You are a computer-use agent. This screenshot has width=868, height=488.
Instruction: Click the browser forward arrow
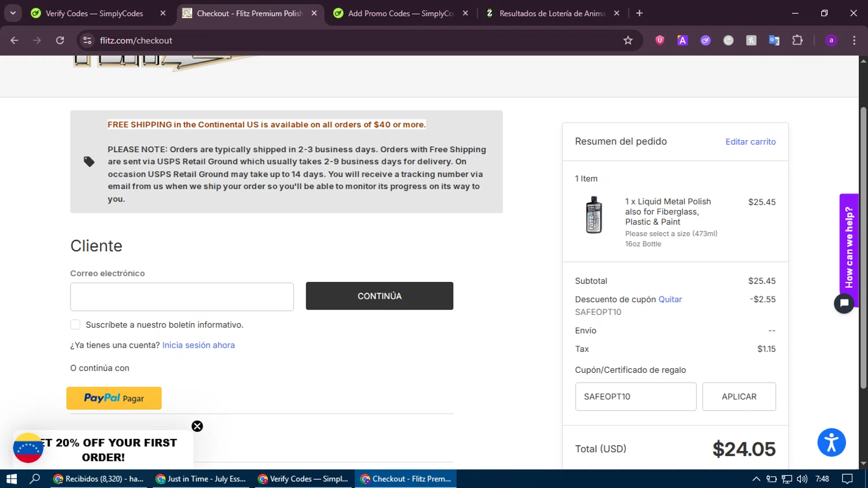(x=37, y=41)
